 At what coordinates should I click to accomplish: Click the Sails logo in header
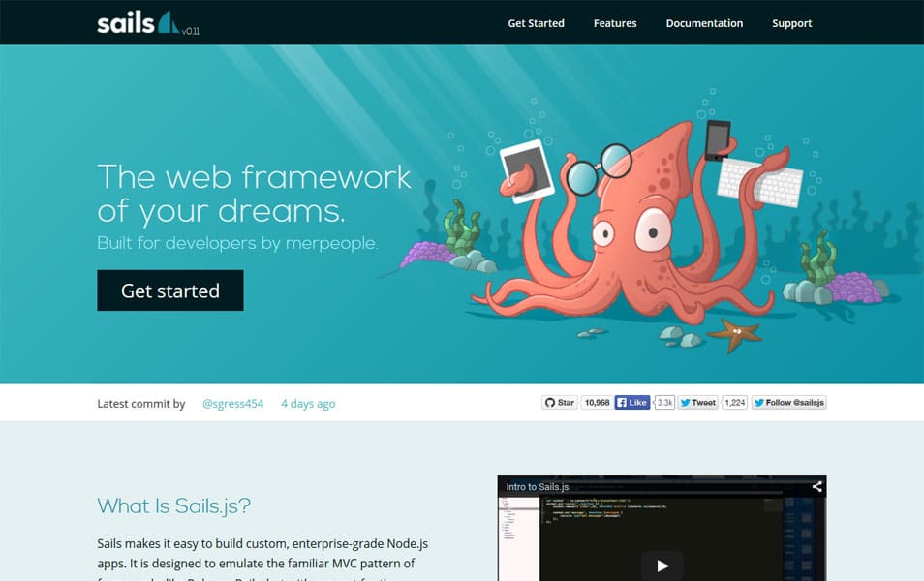[138, 22]
